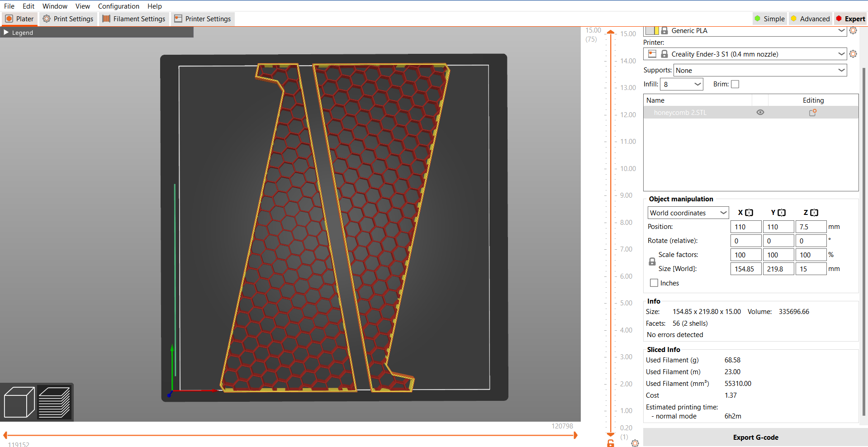Select Expert mode button

(x=850, y=19)
